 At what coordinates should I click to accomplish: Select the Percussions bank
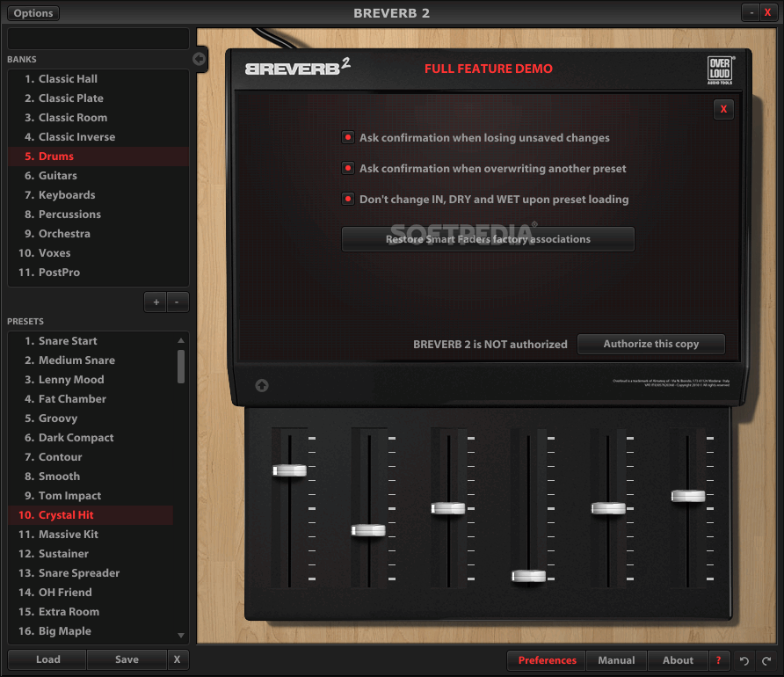point(98,215)
